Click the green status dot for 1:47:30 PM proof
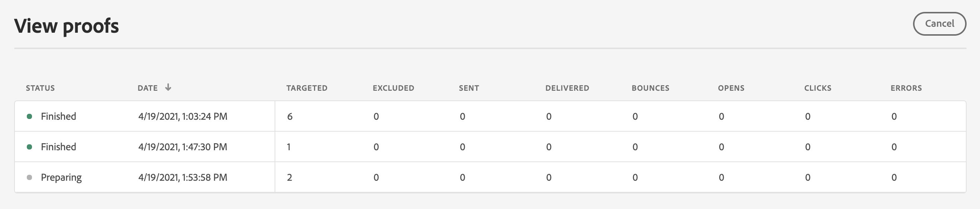This screenshot has width=980, height=209. (29, 147)
